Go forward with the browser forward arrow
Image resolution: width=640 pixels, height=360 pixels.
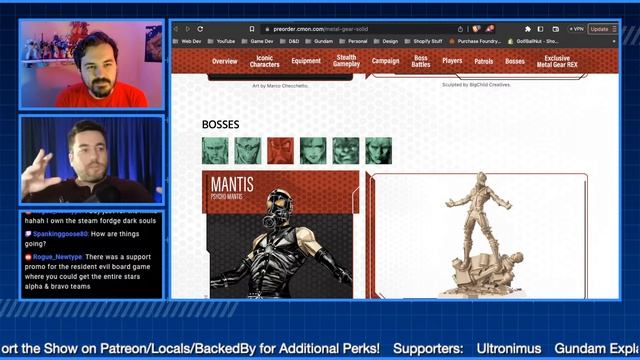point(188,29)
